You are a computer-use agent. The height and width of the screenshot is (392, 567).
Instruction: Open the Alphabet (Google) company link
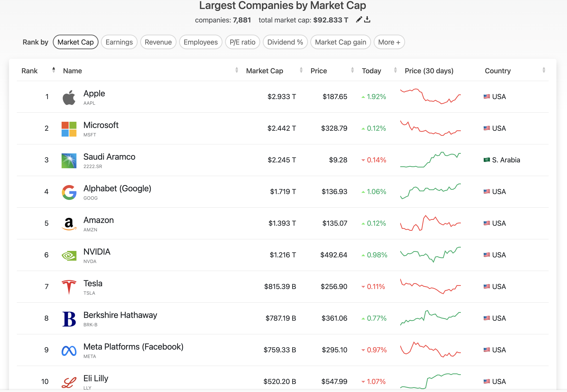point(117,188)
